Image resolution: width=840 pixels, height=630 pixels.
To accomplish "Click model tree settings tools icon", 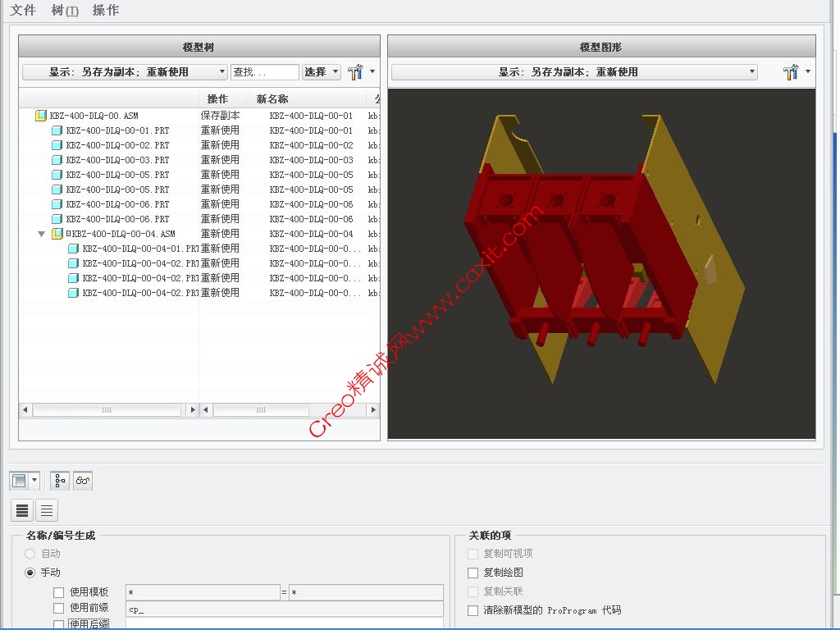I will (x=355, y=72).
